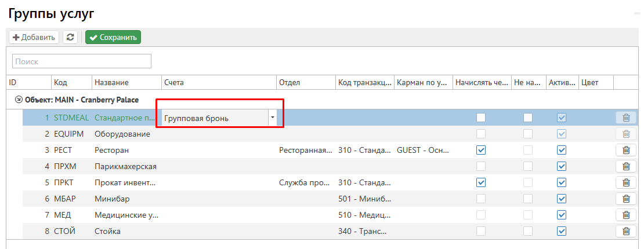Uncheck Начислять checkbox for Ресторан row
644x249 pixels.
(x=480, y=150)
